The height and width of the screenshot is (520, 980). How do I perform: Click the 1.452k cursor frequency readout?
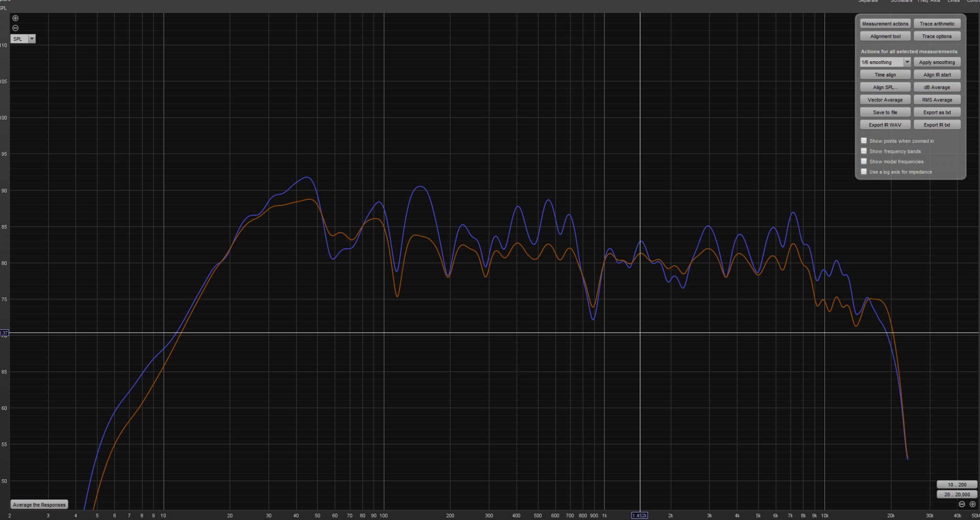tap(639, 516)
